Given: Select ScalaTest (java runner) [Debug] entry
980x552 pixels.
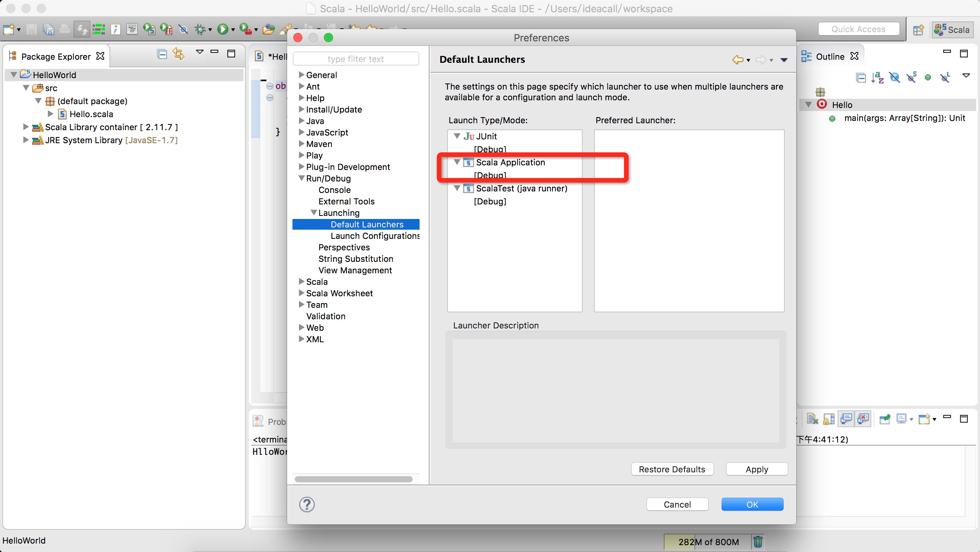Looking at the screenshot, I should [490, 201].
